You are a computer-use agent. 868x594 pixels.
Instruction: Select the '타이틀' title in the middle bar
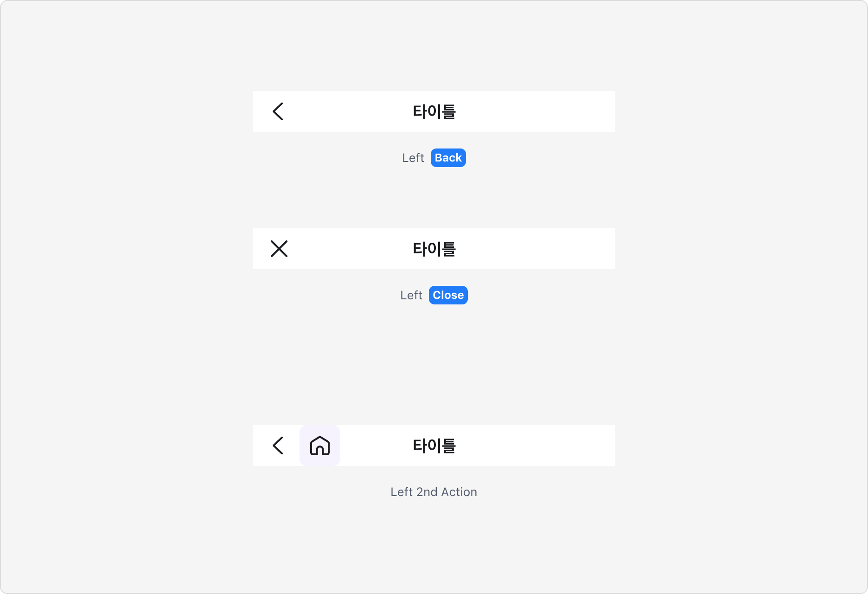434,249
